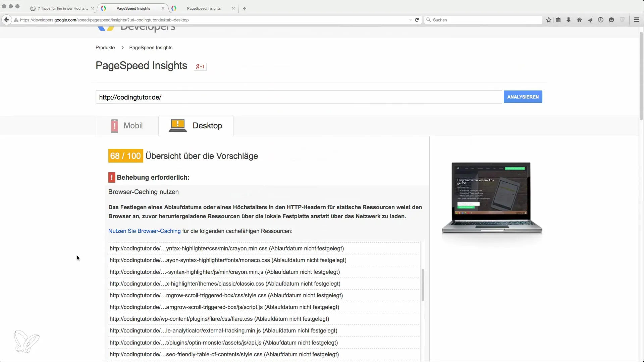The height and width of the screenshot is (362, 644).
Task: Click the fonts/monaco.css resource entry
Action: 228,260
